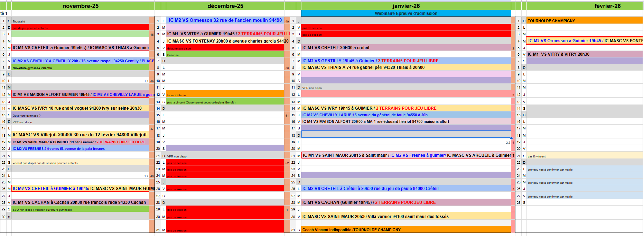
Task: Select the IC M2 VS Ormesson December cell
Action: click(225, 20)
